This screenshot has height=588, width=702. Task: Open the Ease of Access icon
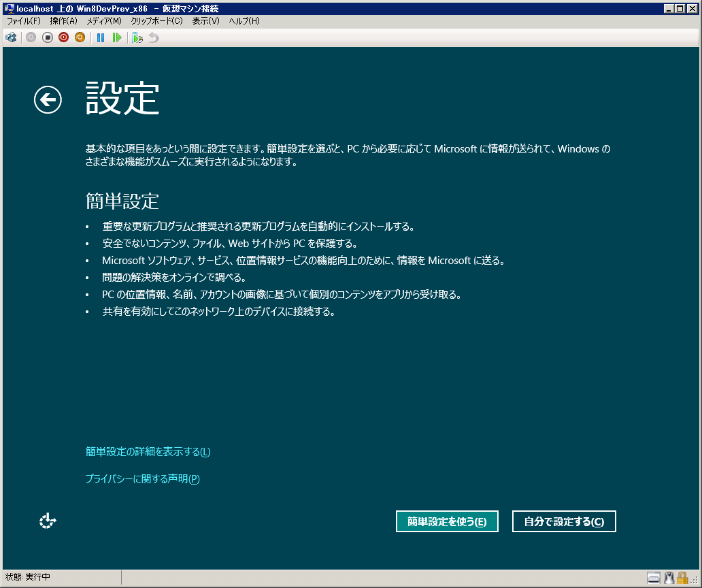click(48, 521)
